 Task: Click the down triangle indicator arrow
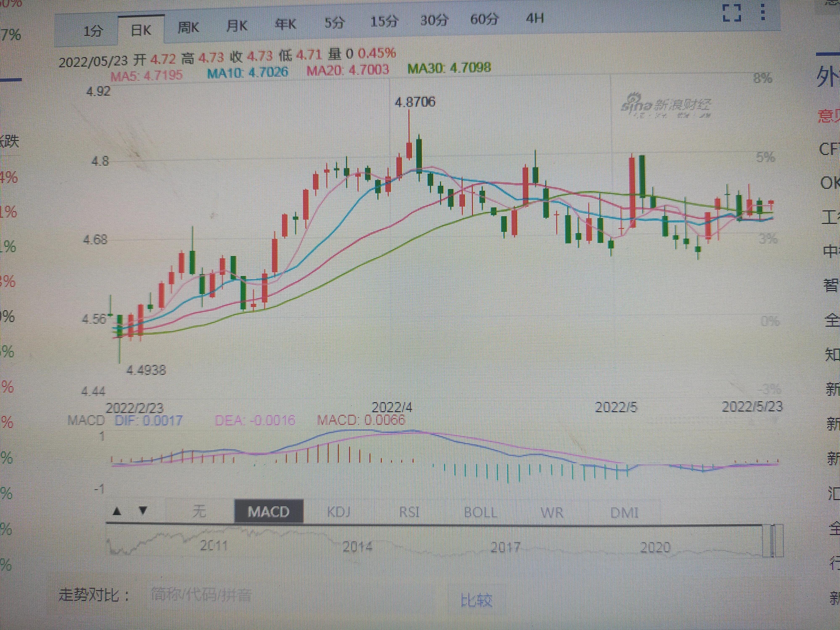pyautogui.click(x=143, y=510)
